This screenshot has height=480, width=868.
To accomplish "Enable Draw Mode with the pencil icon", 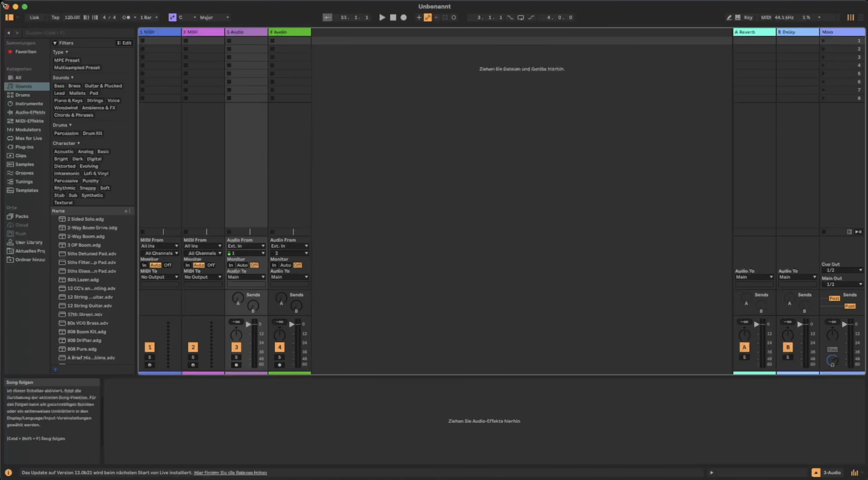I will pyautogui.click(x=729, y=17).
